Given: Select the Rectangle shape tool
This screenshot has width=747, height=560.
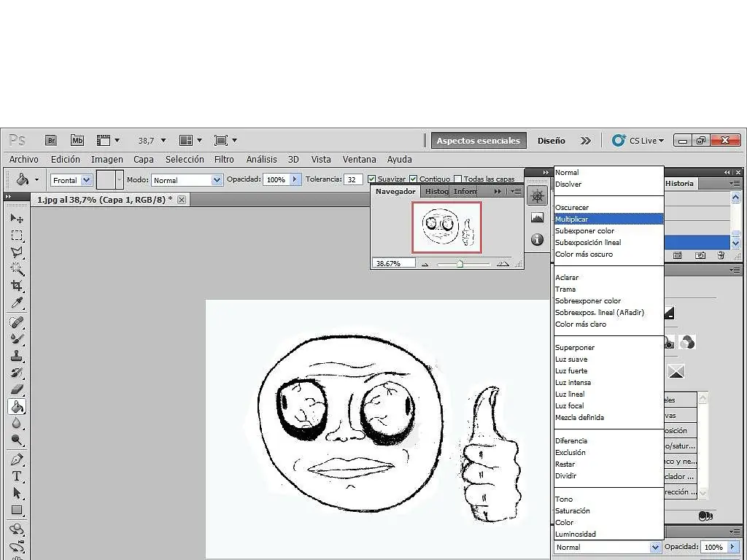Looking at the screenshot, I should click(x=17, y=510).
